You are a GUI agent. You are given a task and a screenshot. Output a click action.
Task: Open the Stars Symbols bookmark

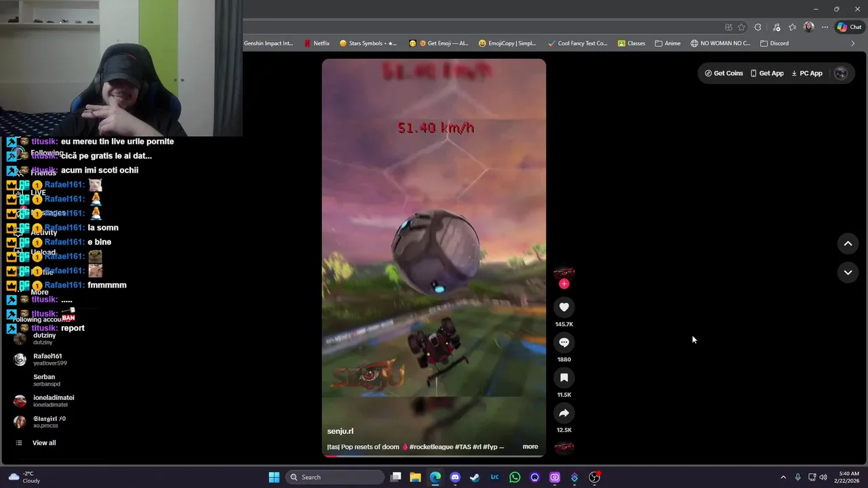coord(368,43)
